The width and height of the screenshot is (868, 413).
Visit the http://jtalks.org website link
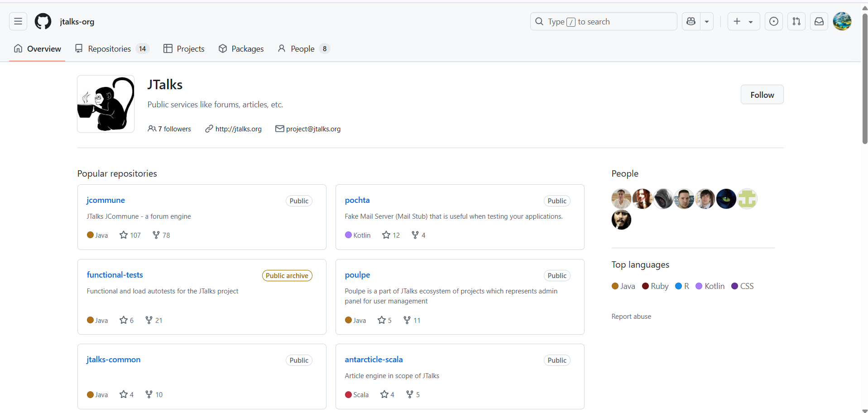point(239,129)
